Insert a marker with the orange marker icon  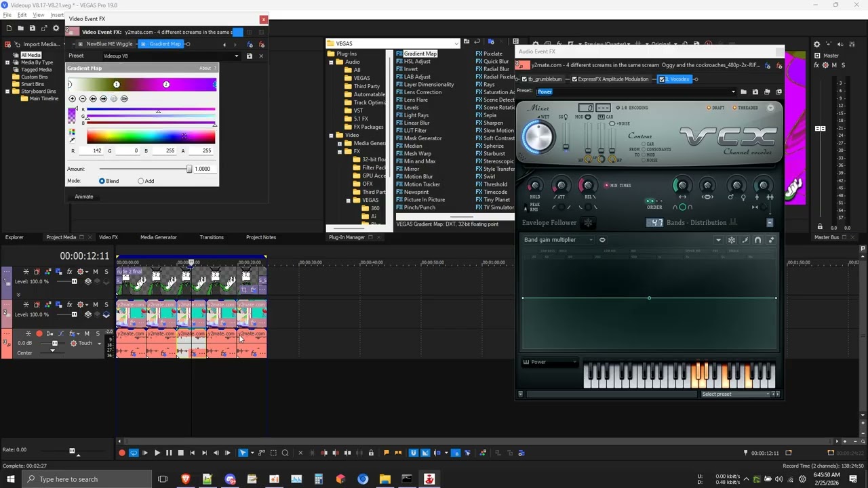(x=387, y=453)
